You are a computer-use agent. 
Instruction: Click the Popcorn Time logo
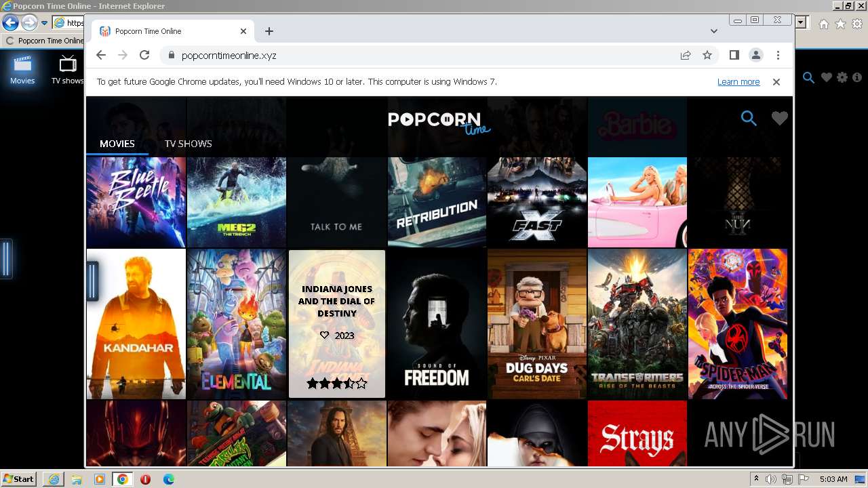click(x=439, y=122)
